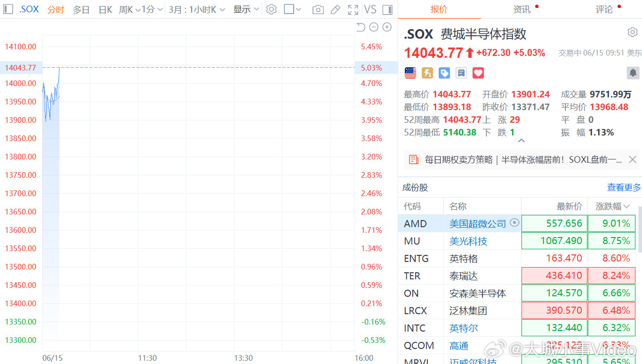Select the pencil drawing tool

[x=336, y=9]
